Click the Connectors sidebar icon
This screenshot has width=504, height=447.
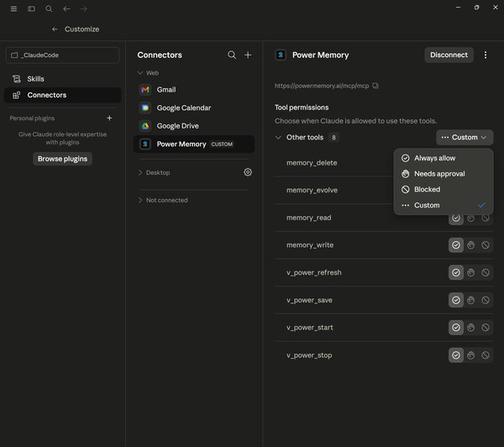coord(17,95)
